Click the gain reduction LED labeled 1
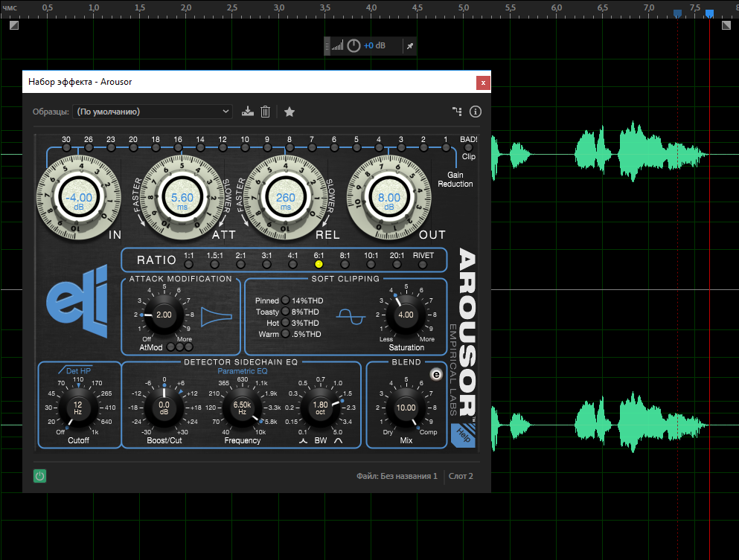Image resolution: width=739 pixels, height=560 pixels. 445,148
